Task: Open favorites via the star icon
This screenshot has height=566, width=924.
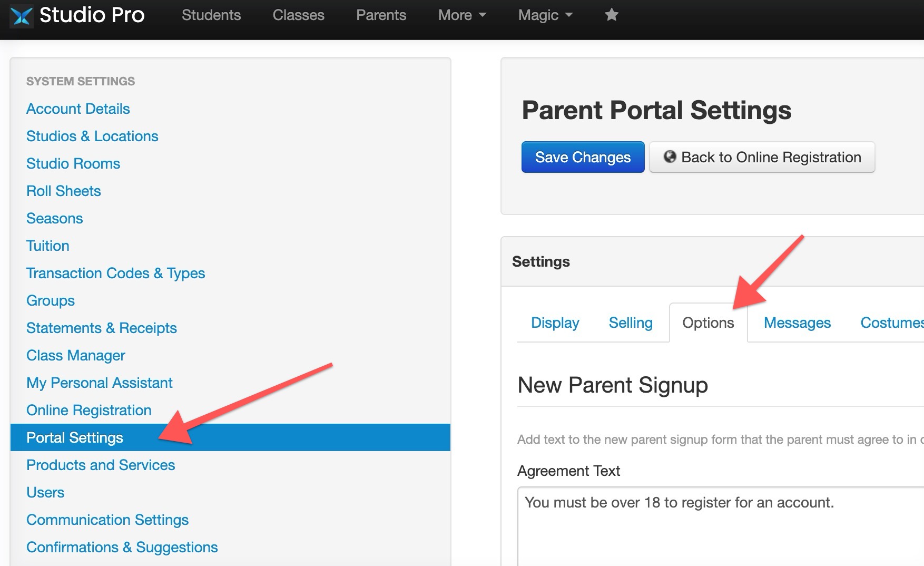Action: coord(611,15)
